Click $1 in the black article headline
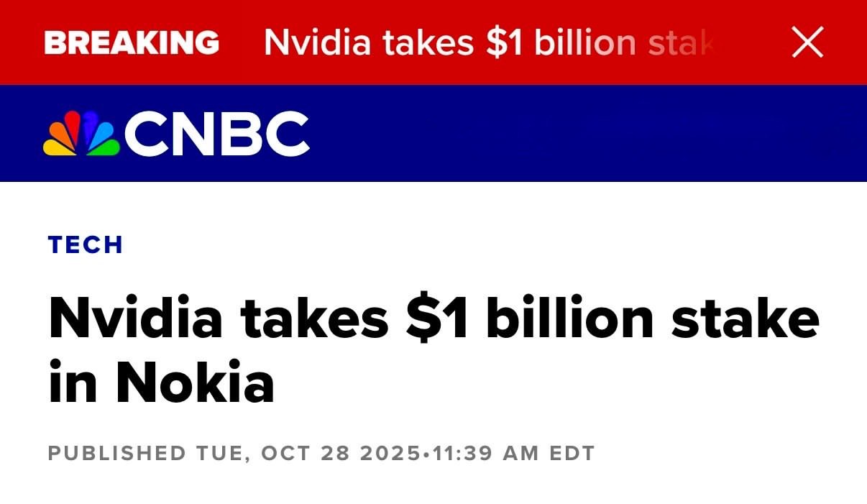 437,316
